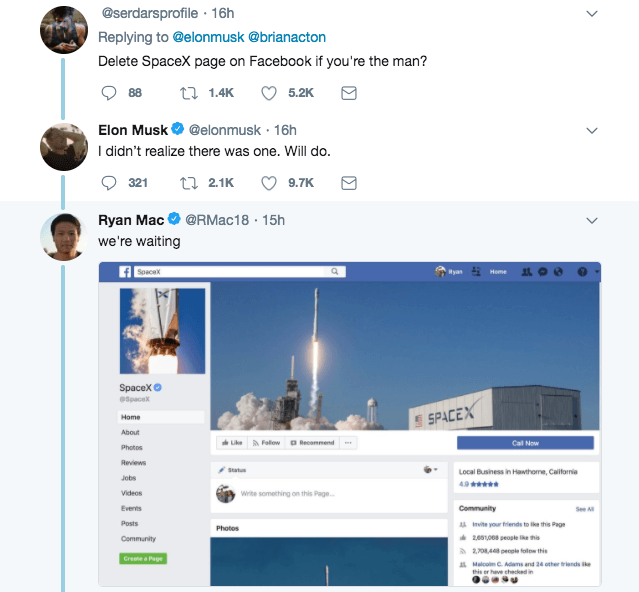The width and height of the screenshot is (639, 592).
Task: Like the serdarsprofile tweet
Action: pos(269,93)
